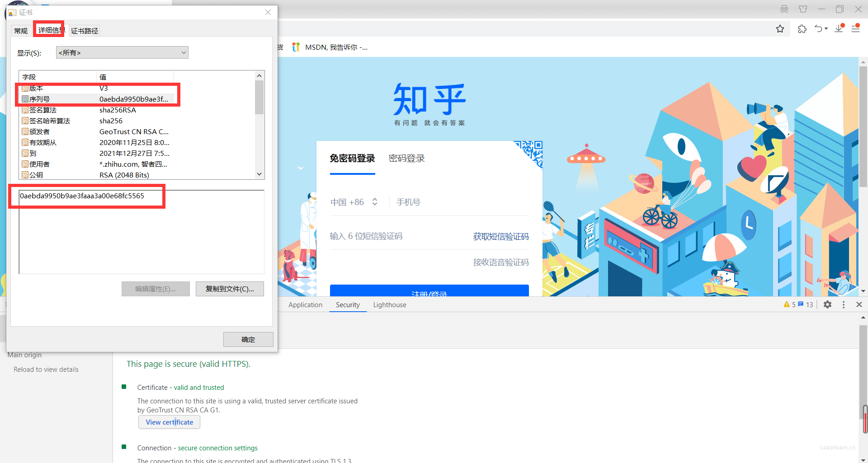Click the 字段 column header
The height and width of the screenshot is (463, 868).
(58, 77)
